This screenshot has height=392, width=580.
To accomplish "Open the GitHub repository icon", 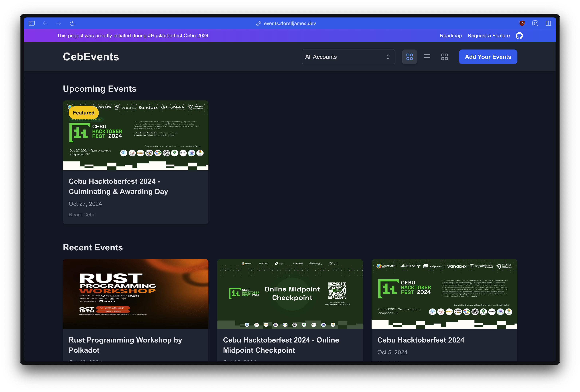I will (519, 36).
